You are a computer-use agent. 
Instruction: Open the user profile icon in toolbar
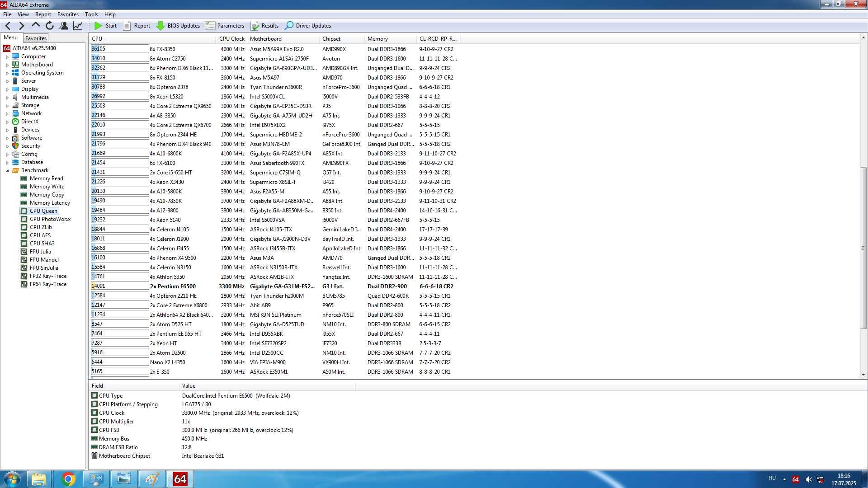(x=64, y=26)
